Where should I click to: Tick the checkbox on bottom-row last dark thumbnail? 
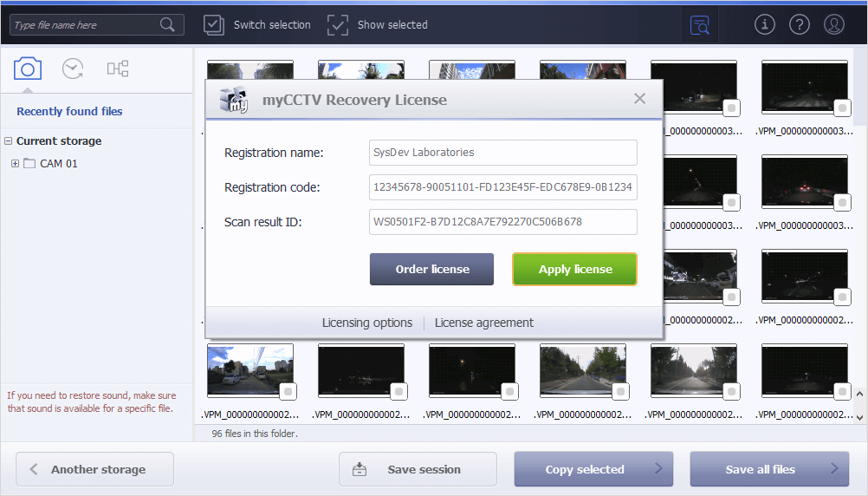(843, 392)
